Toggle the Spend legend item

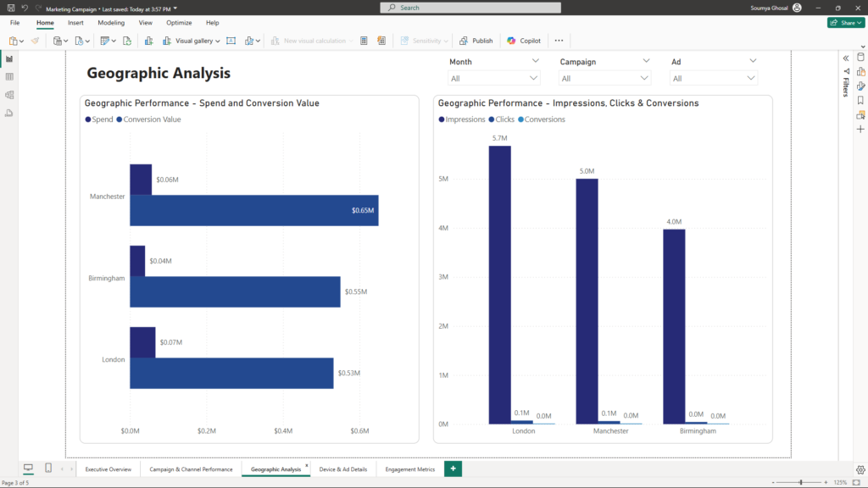[99, 119]
